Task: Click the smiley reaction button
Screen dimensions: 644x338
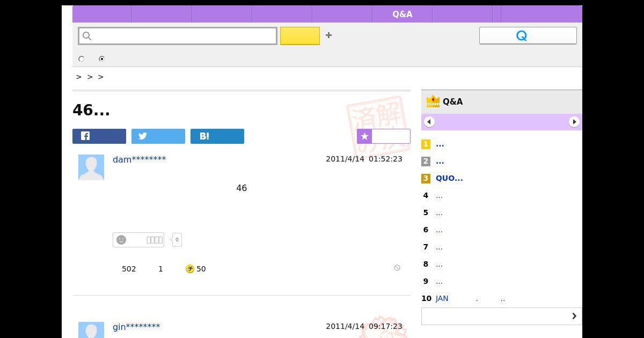Action: pos(138,240)
